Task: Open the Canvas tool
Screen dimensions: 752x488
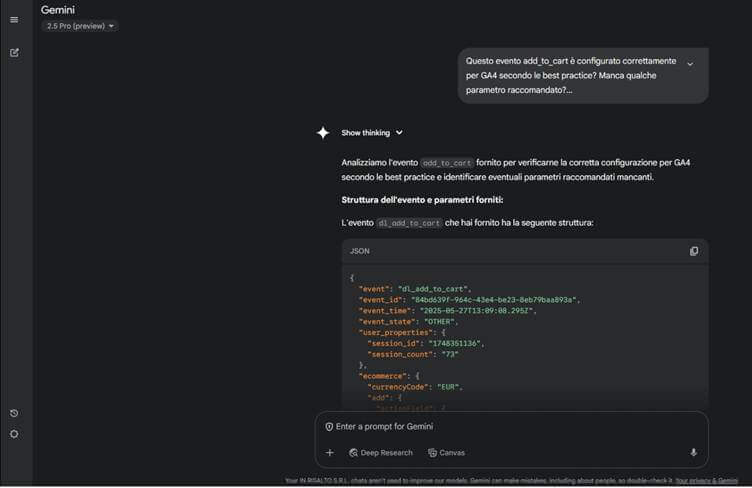Action: point(446,453)
